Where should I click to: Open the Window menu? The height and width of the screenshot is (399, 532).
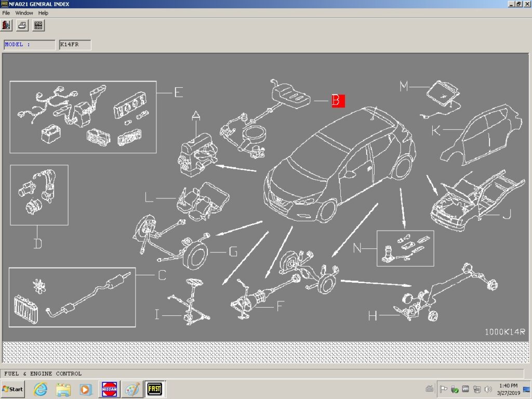[x=24, y=12]
